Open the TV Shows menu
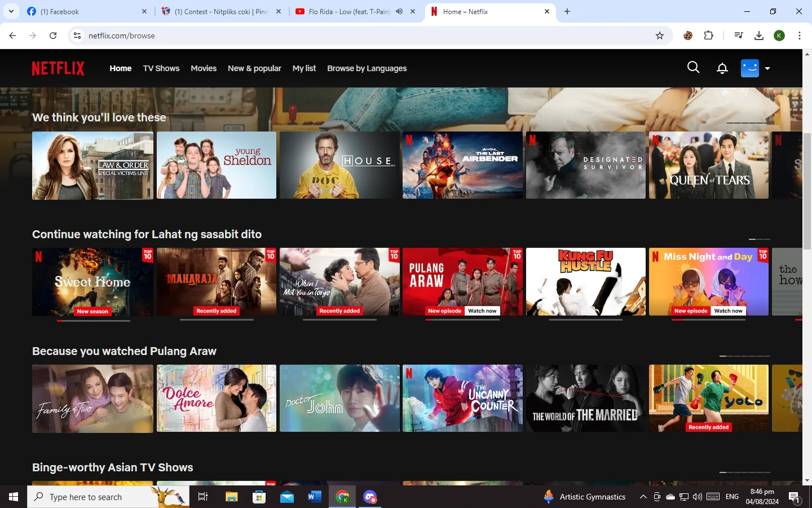The width and height of the screenshot is (812, 508). [x=161, y=68]
